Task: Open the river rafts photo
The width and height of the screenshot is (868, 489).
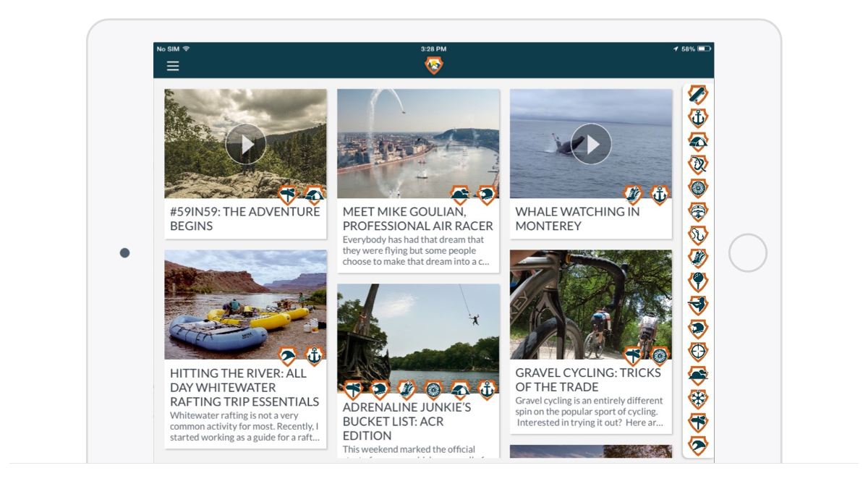Action: (x=245, y=305)
